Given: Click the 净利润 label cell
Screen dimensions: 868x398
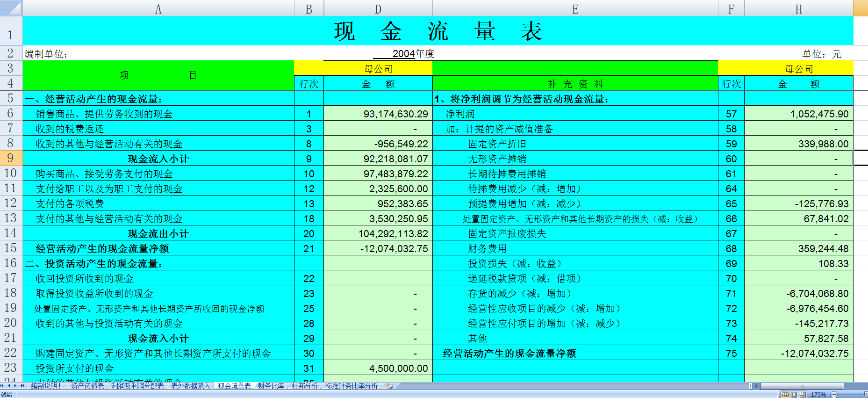Looking at the screenshot, I should click(575, 114).
